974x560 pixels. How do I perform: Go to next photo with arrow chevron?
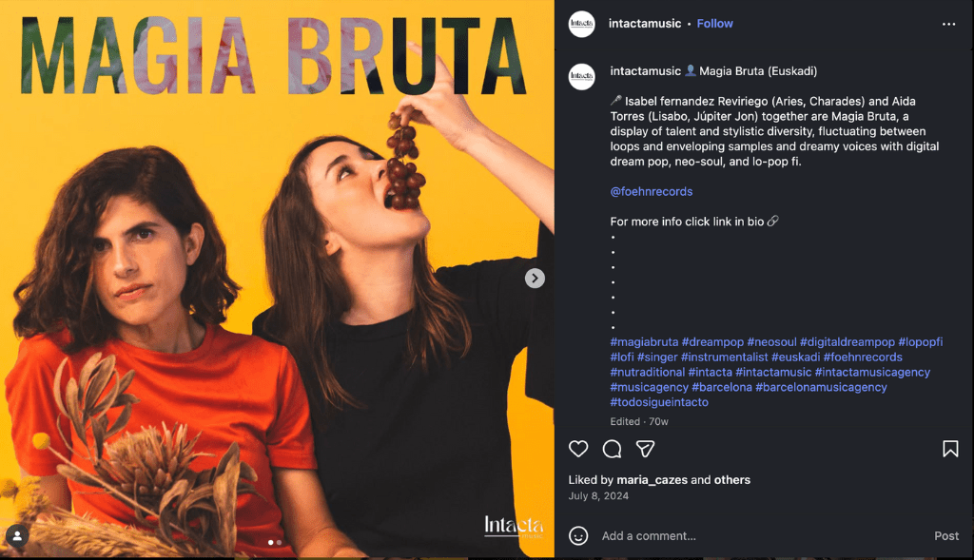(535, 279)
